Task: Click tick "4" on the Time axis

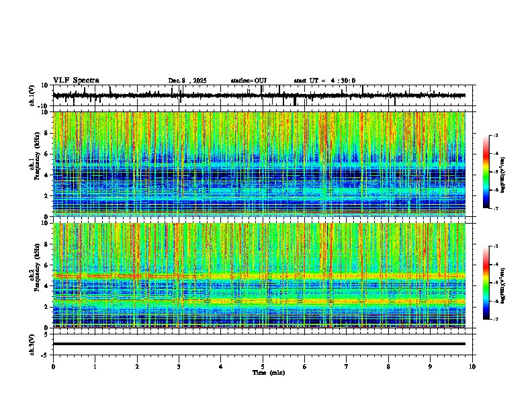Action: [220, 367]
